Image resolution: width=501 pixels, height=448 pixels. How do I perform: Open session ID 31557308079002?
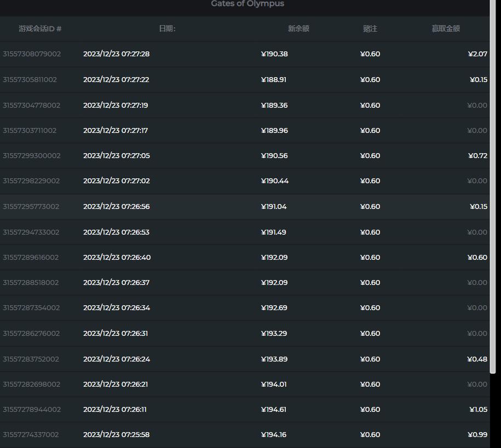click(x=32, y=54)
